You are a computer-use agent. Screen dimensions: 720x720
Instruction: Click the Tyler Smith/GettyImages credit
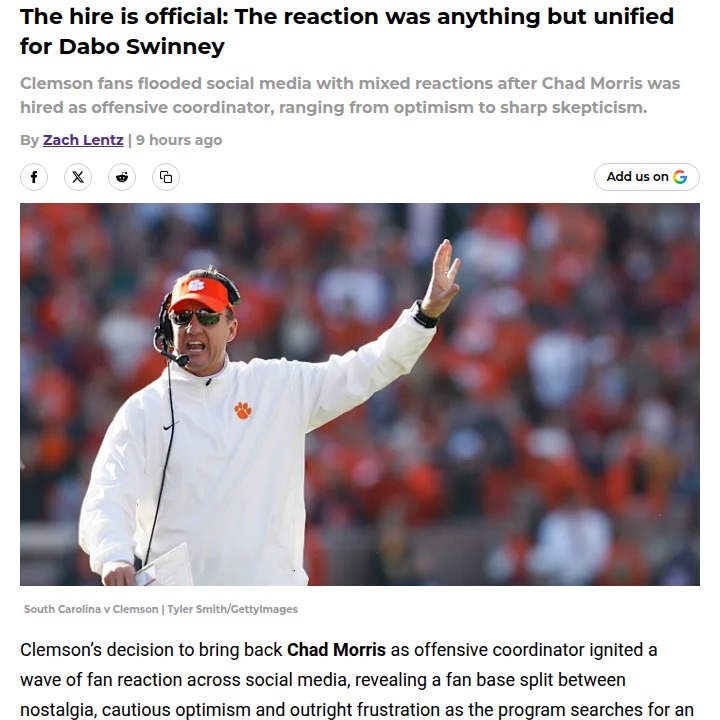pos(232,609)
